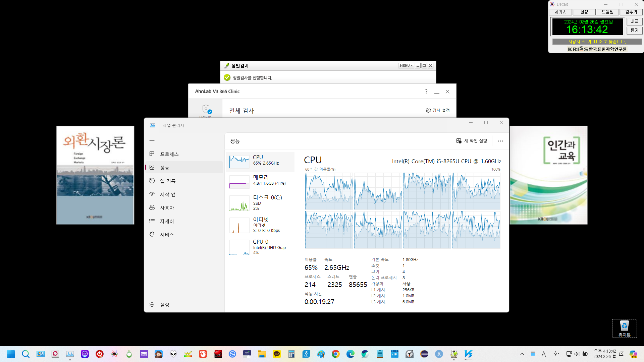Screen dimensions: 644x362
Task: Click 검사 설정 in AhnLab V3 window
Action: 438,110
